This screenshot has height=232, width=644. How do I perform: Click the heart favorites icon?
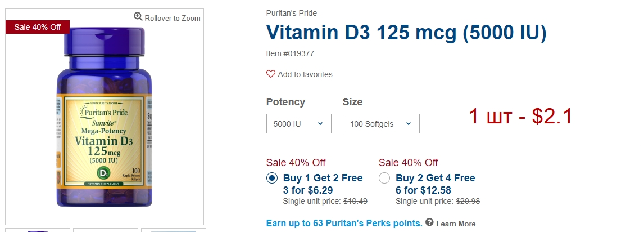(x=271, y=74)
